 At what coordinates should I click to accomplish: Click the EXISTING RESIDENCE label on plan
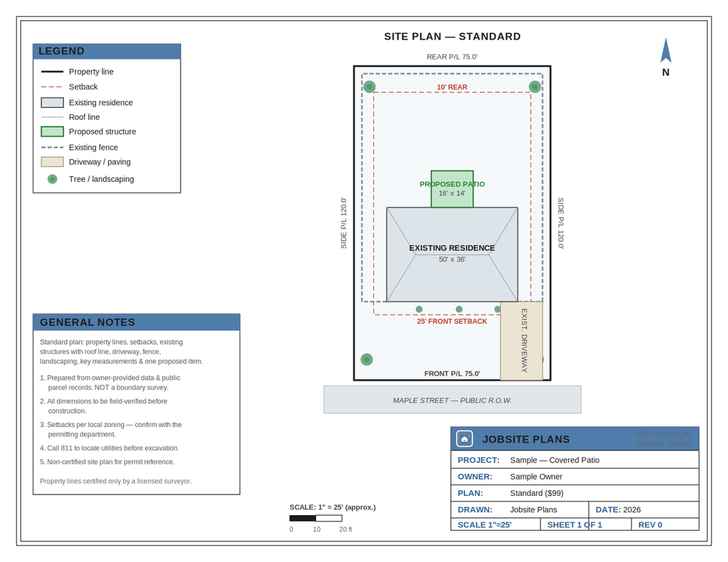coord(451,248)
